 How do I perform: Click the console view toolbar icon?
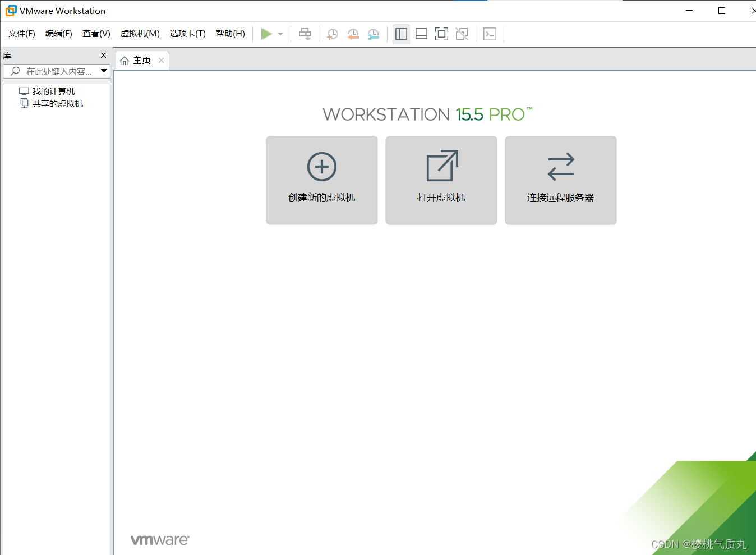(x=490, y=34)
